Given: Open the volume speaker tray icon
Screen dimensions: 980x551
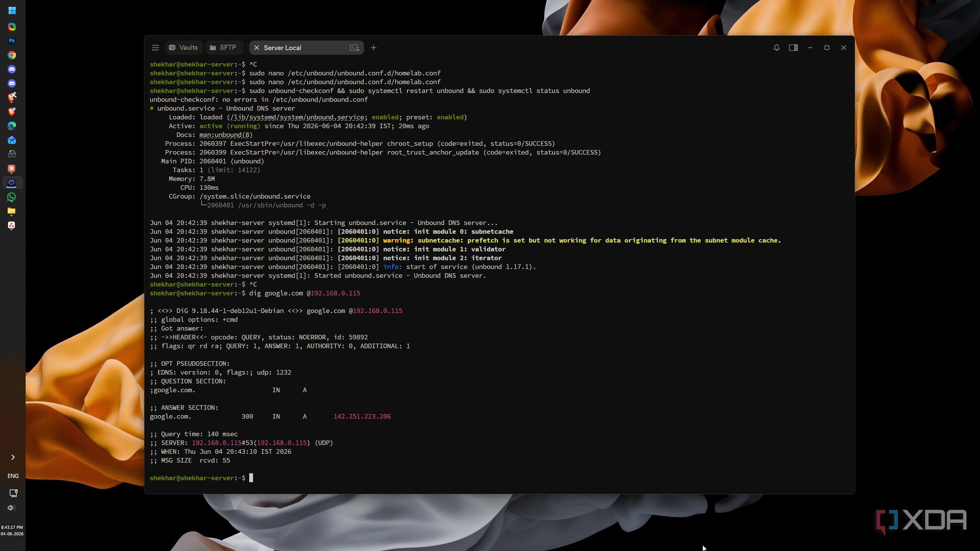Looking at the screenshot, I should point(11,508).
